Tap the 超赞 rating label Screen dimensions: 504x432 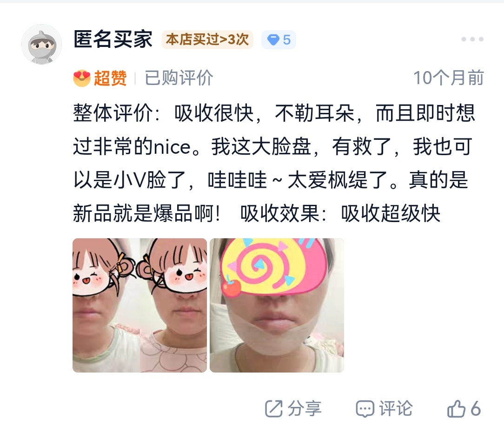tap(110, 78)
